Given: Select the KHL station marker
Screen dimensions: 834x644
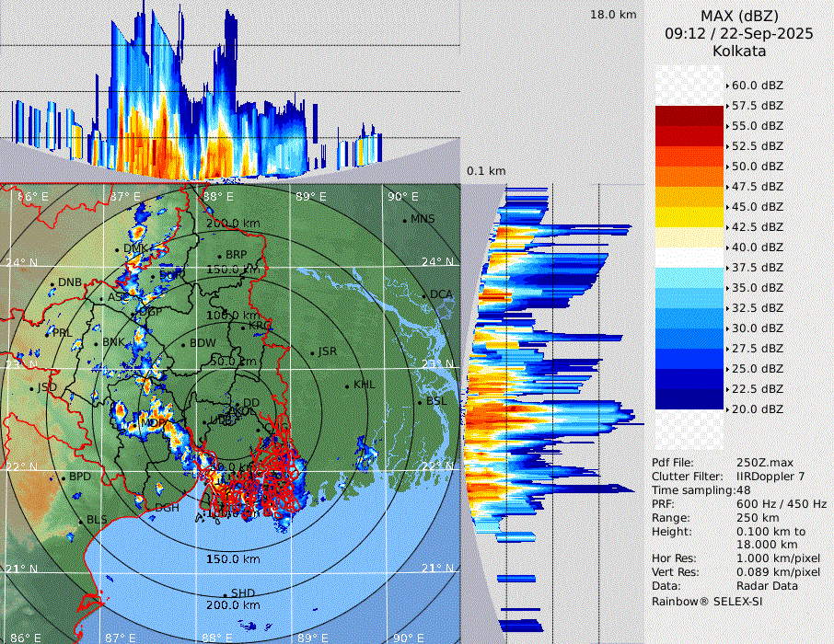Looking at the screenshot, I should [x=348, y=385].
